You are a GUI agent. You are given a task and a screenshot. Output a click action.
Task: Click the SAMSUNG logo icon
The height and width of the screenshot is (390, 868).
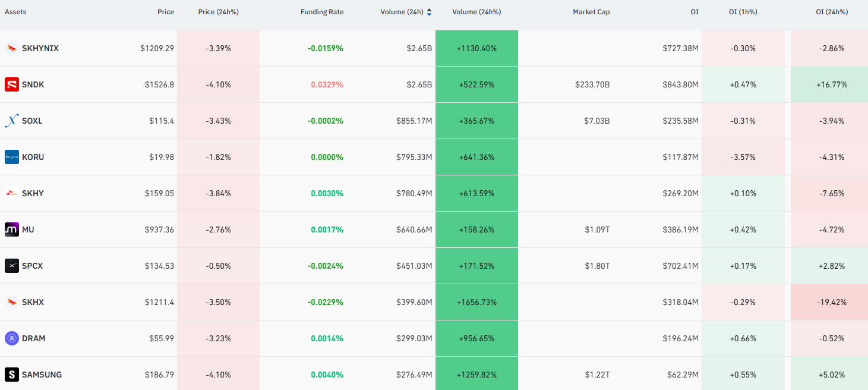[x=12, y=375]
